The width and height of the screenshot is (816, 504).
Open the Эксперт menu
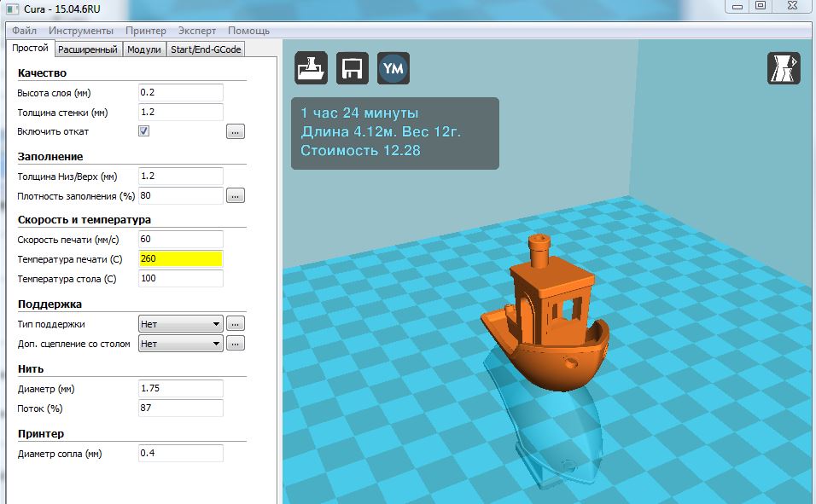click(196, 30)
